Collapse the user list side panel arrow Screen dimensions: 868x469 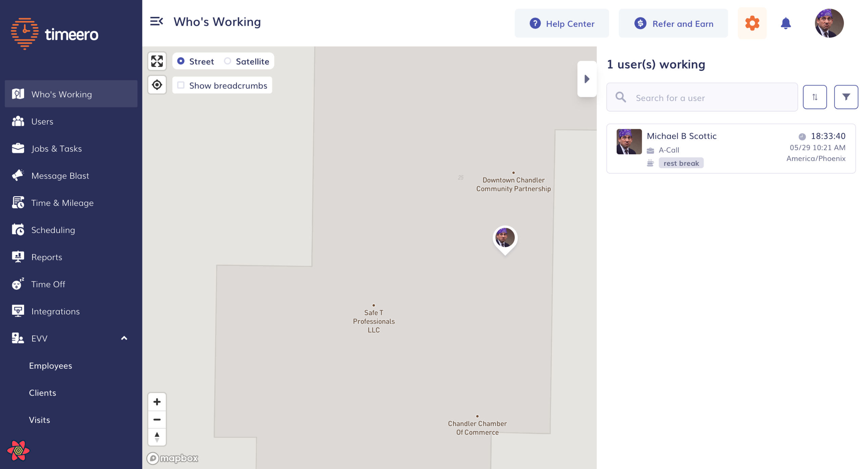[x=587, y=79]
